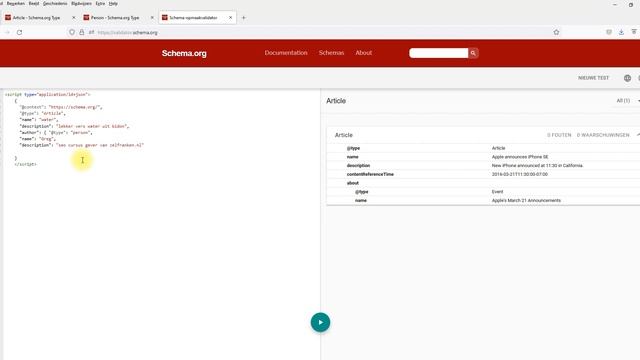Open the About link

(x=363, y=53)
